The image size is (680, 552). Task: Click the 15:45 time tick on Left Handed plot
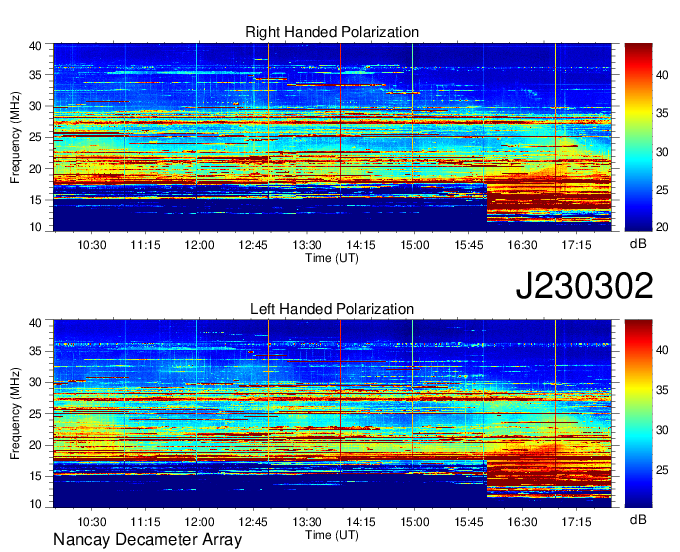pyautogui.click(x=468, y=522)
